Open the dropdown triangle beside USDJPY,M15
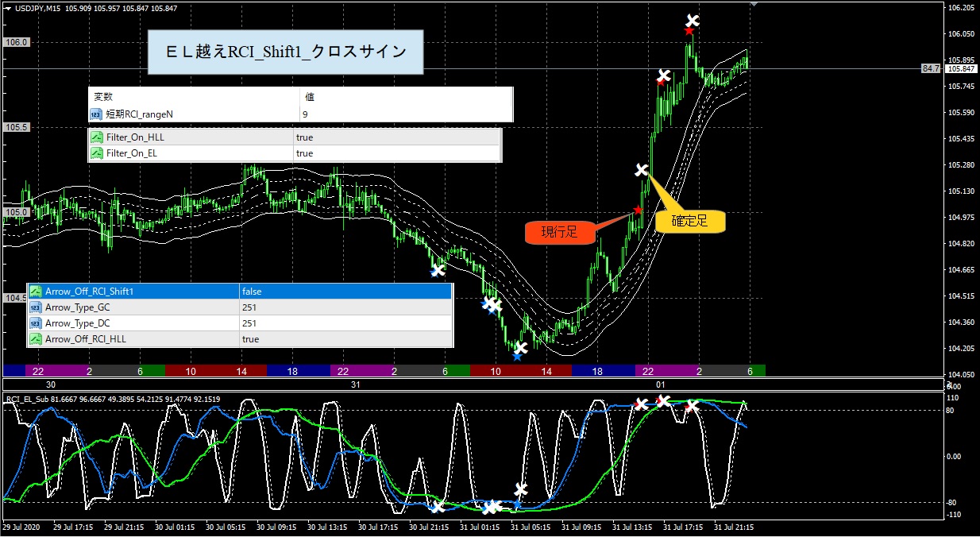This screenshot has height=537, width=980. coord(7,8)
